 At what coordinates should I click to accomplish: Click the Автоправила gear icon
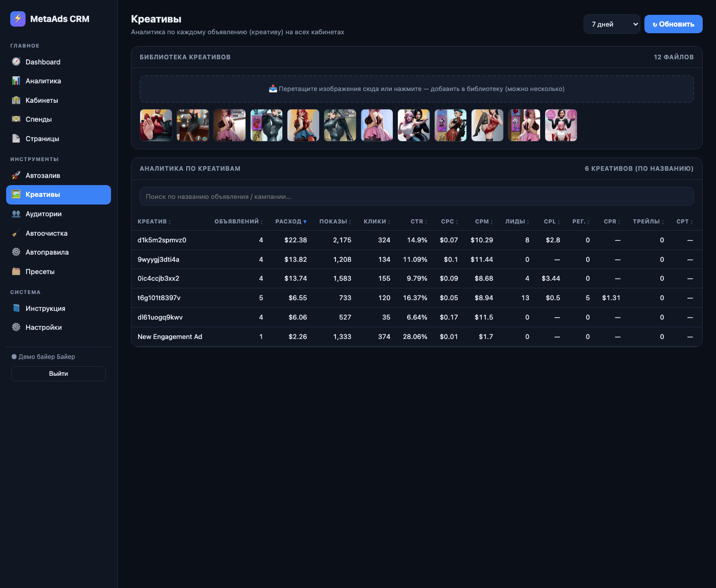tap(16, 252)
